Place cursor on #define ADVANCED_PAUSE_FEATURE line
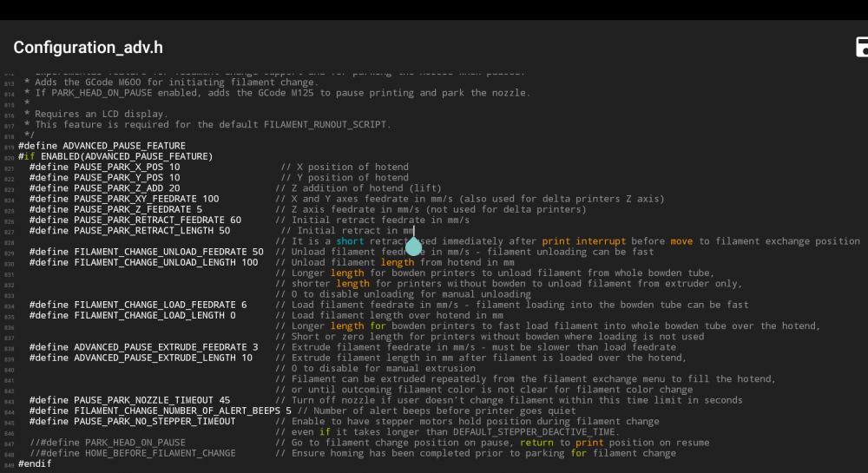Screen dimensions: 868x473 (102, 146)
